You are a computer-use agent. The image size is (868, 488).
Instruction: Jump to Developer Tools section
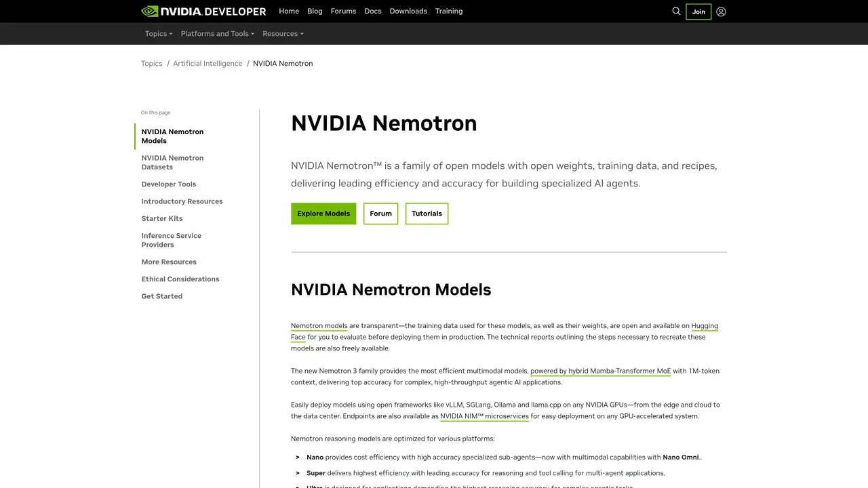click(x=169, y=184)
